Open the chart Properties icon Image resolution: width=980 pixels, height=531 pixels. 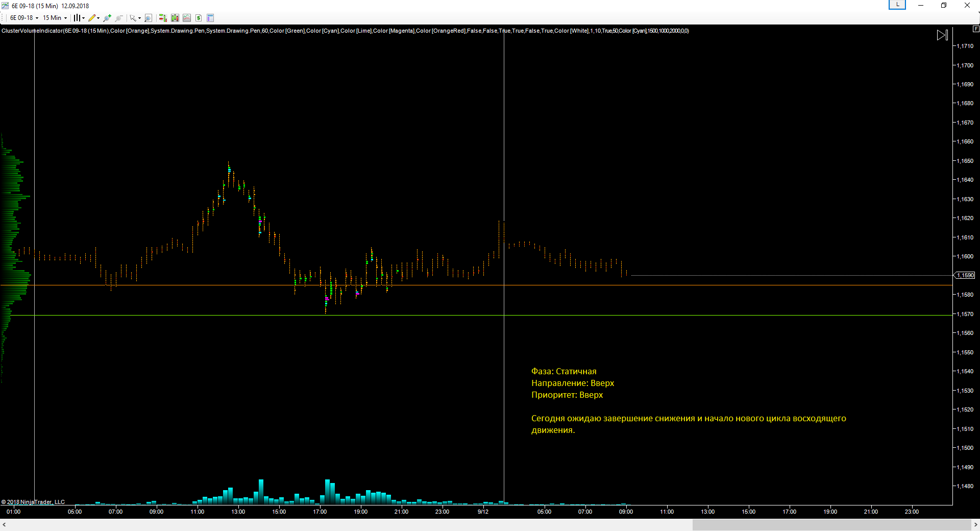(x=210, y=18)
